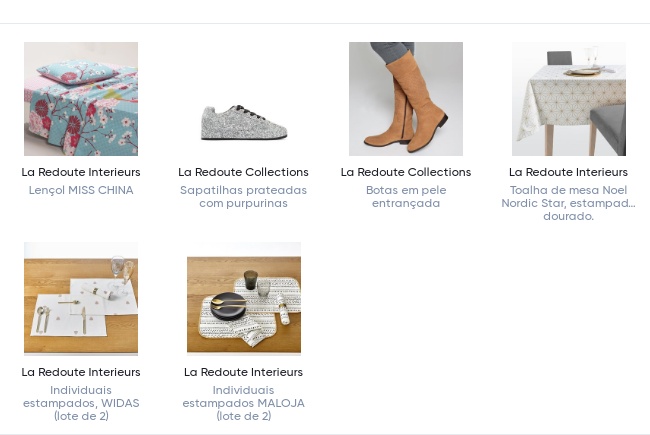This screenshot has height=435, width=650.
Task: Open La Redoute Interieurs brand above Toalha de mesa
Action: tap(569, 172)
